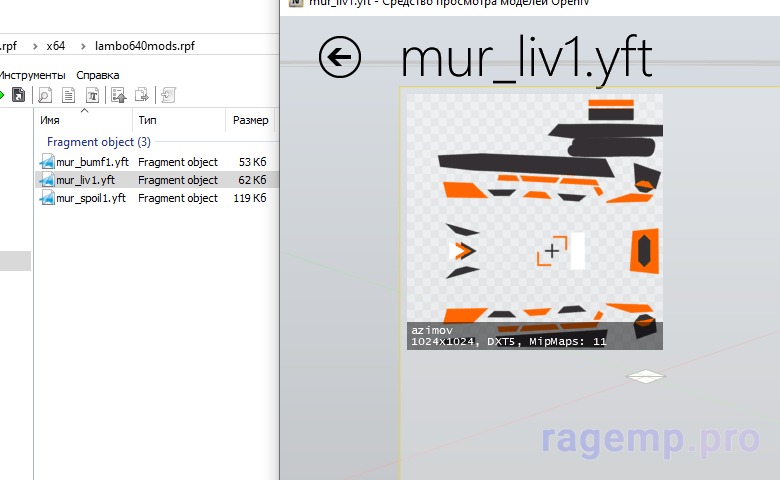Collapse the Fragment object (3) group

tap(98, 142)
